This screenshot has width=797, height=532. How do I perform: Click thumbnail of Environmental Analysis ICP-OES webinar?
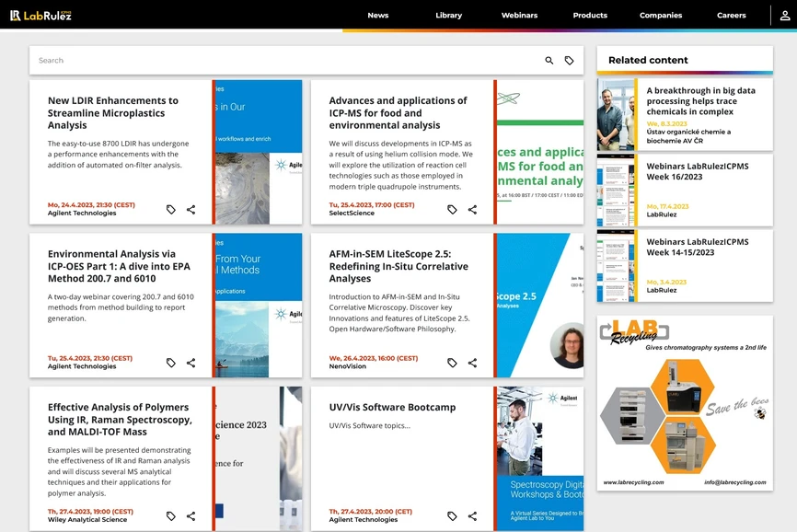[x=257, y=306]
